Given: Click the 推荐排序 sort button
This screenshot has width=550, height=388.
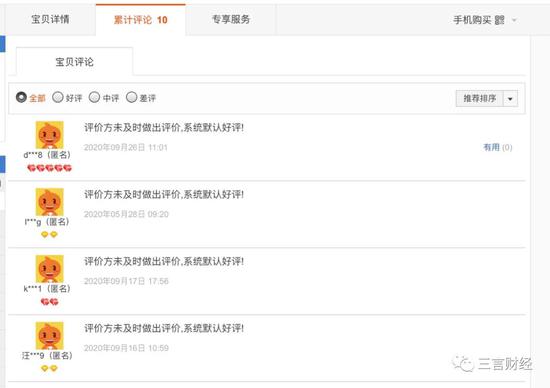Looking at the screenshot, I should point(479,99).
